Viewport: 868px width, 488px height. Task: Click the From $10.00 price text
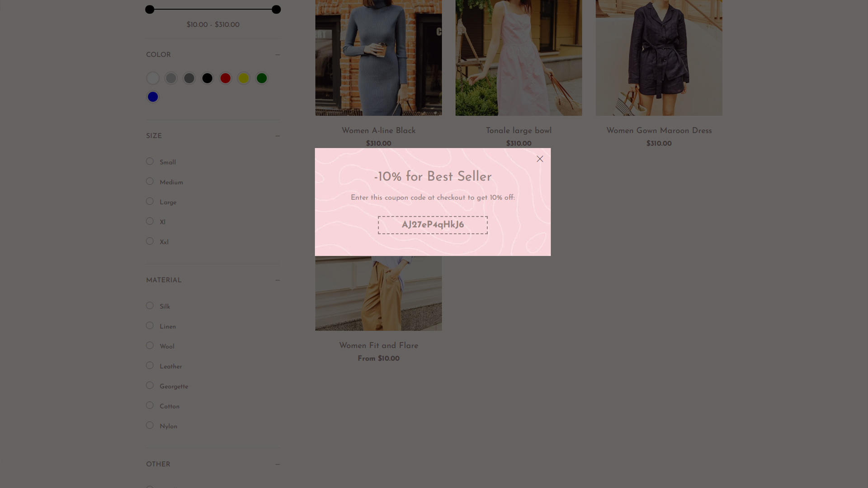tap(378, 359)
